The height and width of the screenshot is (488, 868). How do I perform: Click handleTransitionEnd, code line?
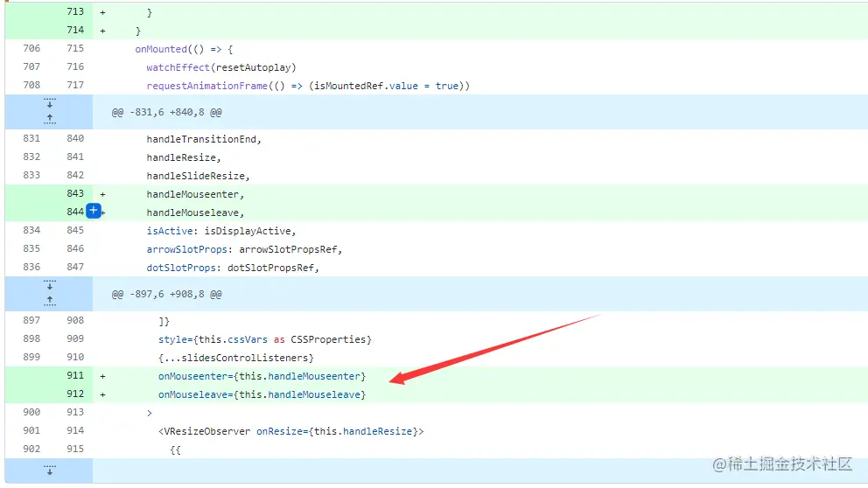pyautogui.click(x=204, y=139)
